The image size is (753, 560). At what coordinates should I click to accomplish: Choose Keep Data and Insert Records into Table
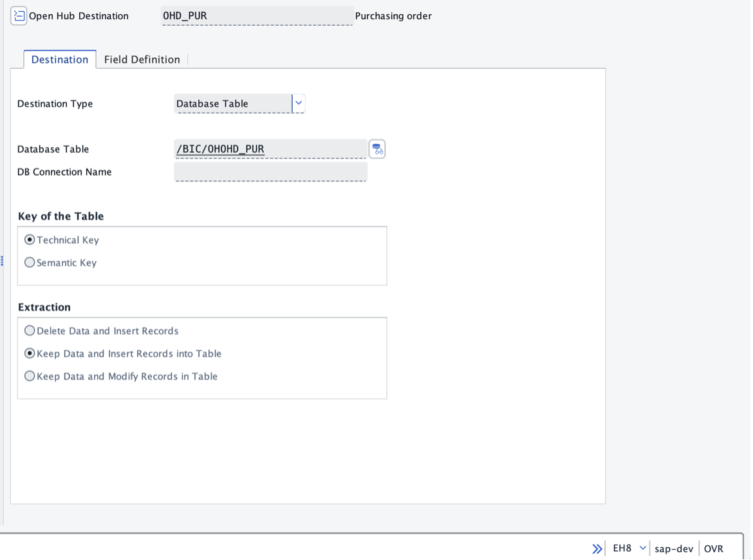[x=30, y=353]
